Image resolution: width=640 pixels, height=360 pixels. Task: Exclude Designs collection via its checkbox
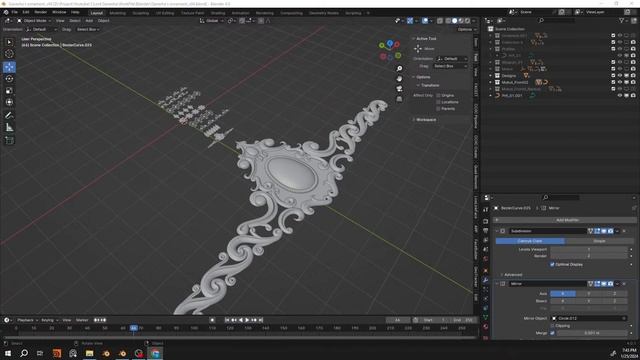(613, 76)
